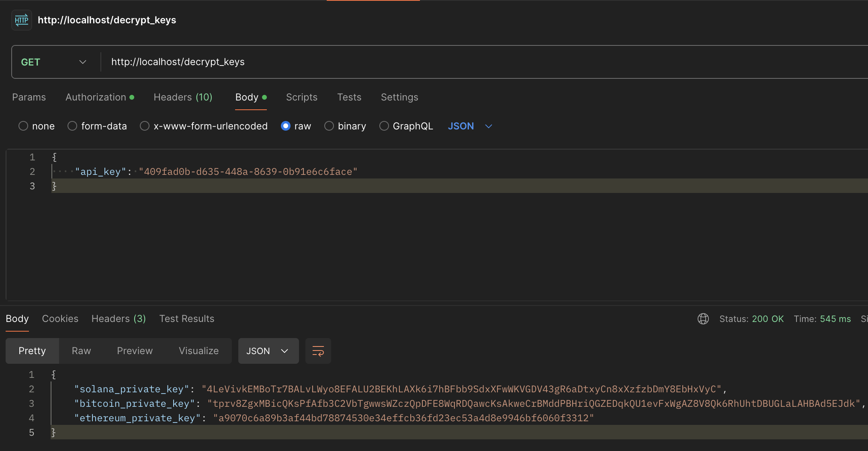
Task: Open response Headers (3) tab
Action: 119,319
